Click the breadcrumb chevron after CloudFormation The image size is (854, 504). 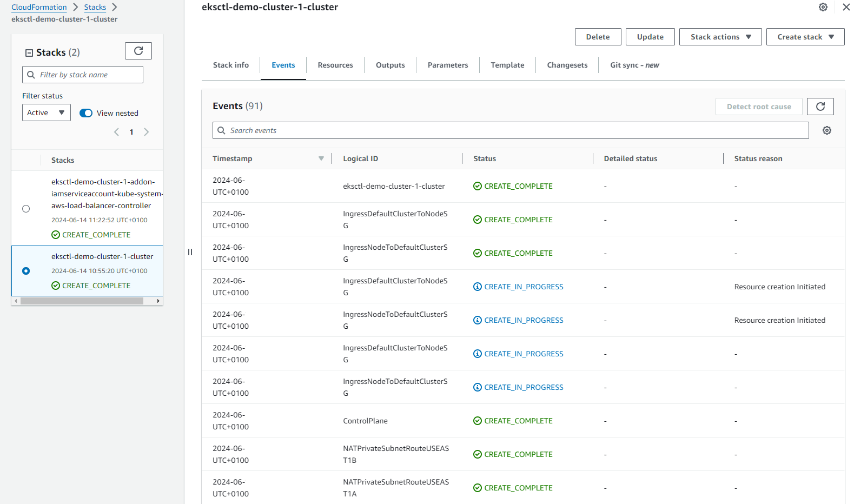point(76,7)
